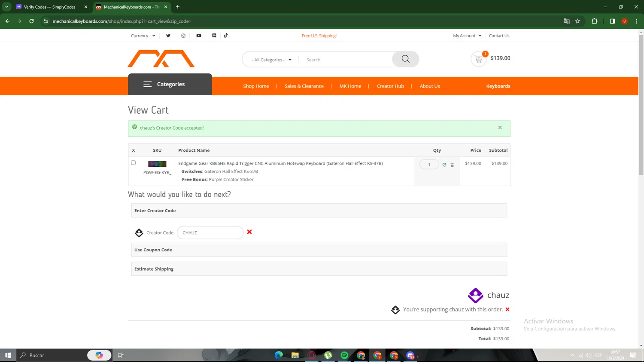Open the Creator Hub page
The width and height of the screenshot is (644, 362).
(390, 86)
